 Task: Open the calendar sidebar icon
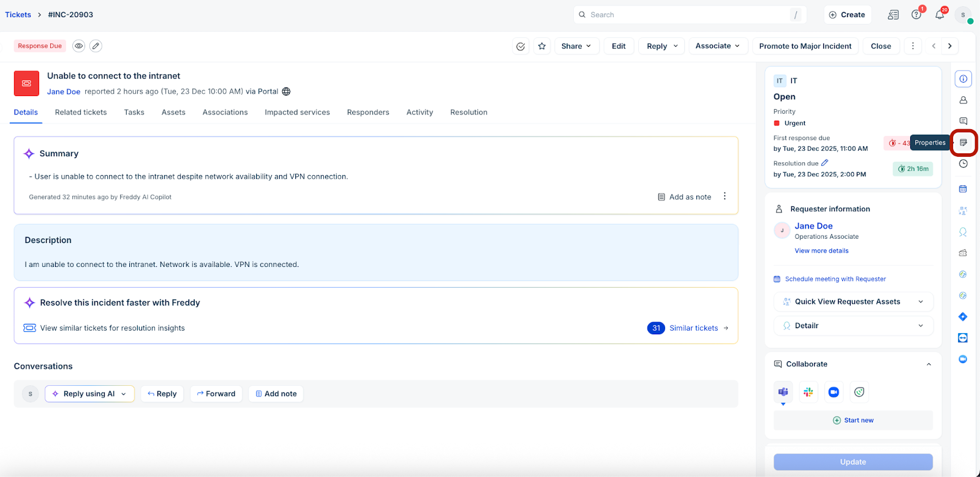[963, 189]
